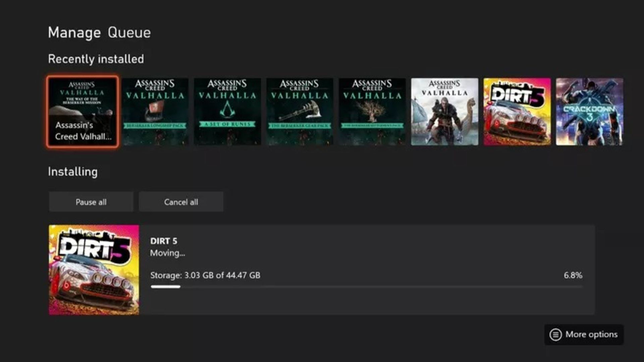The height and width of the screenshot is (362, 644).
Task: Select DIRT 5 cover art in Installing section
Action: [x=94, y=270]
